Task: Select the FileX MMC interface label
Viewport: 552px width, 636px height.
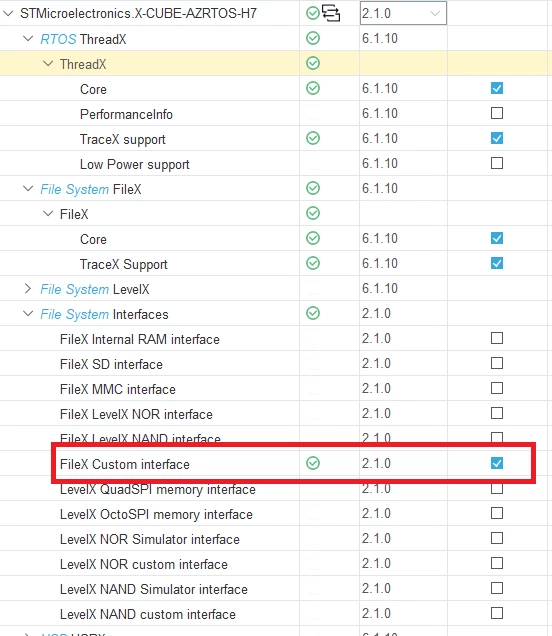Action: tap(118, 389)
